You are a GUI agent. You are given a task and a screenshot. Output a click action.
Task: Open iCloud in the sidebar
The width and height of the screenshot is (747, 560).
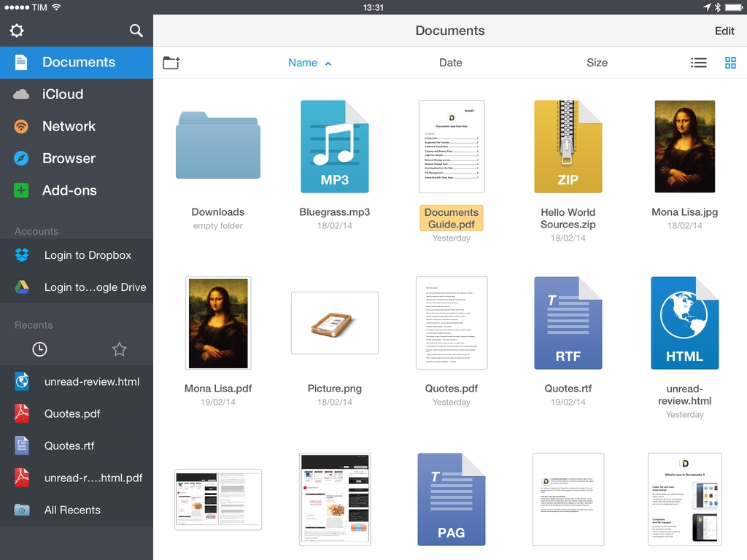(77, 94)
